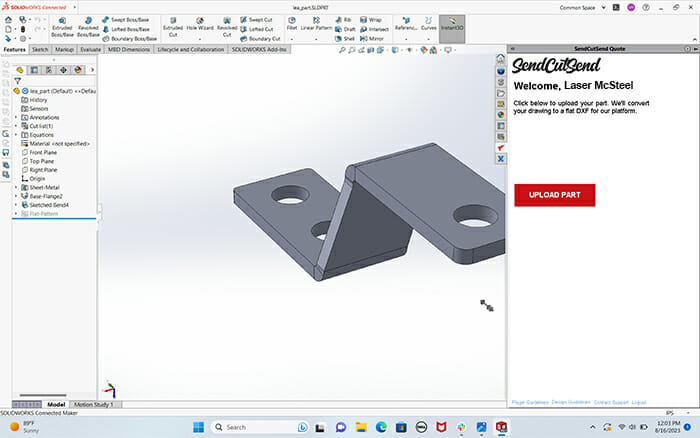Toggle the Instant3D button

(452, 25)
